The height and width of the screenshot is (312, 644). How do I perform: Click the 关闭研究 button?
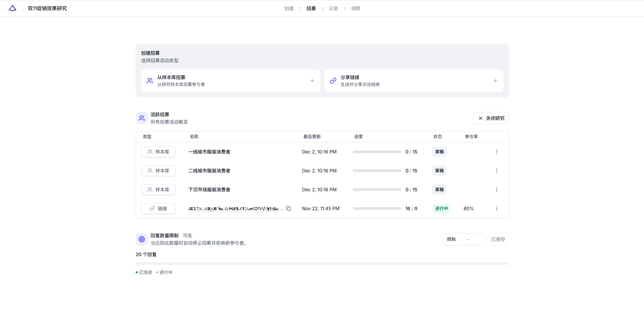click(491, 118)
